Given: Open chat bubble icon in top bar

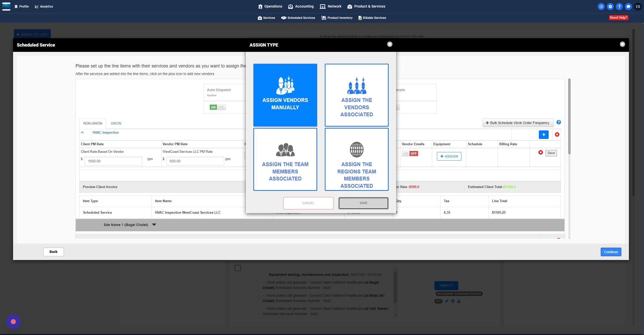Looking at the screenshot, I should click(628, 7).
